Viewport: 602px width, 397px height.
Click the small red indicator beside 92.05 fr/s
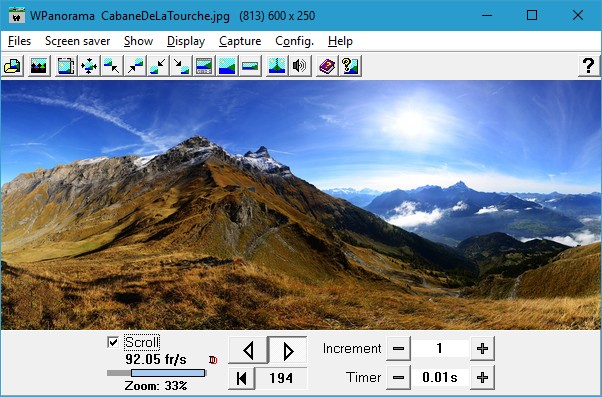pyautogui.click(x=213, y=360)
